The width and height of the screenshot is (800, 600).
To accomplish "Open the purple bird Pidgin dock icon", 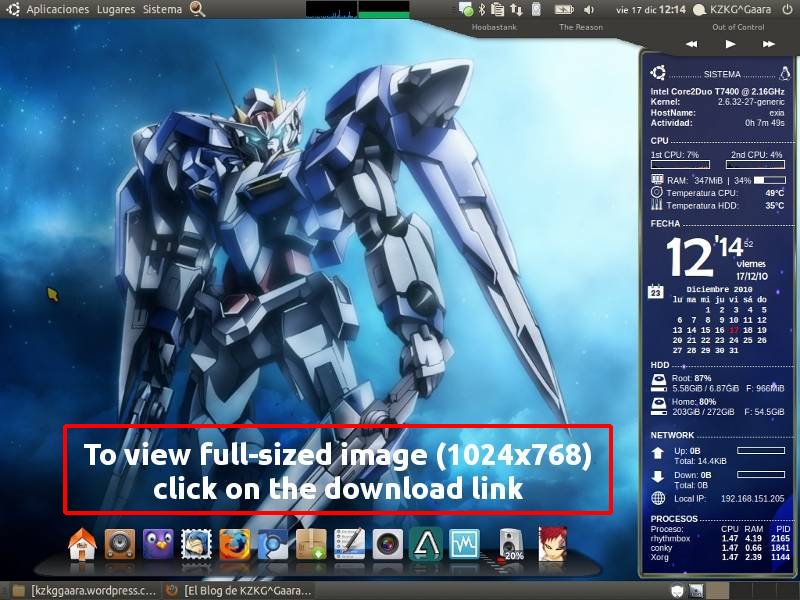I will pos(158,544).
